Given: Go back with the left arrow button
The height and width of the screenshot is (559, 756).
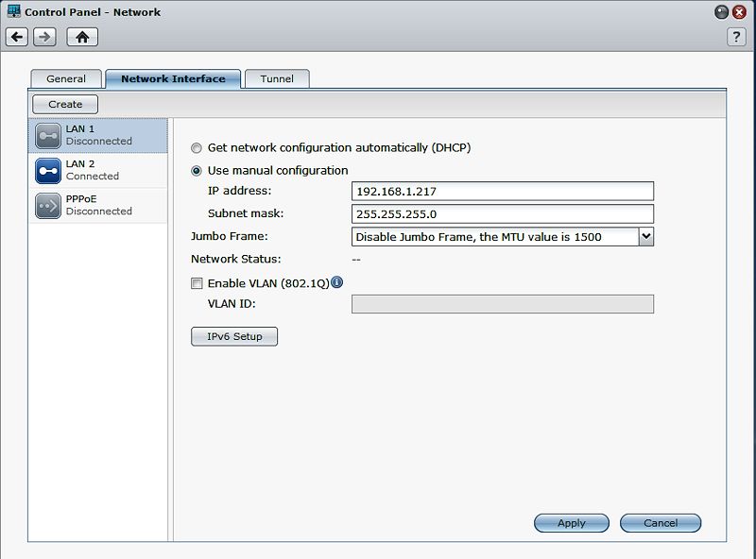Looking at the screenshot, I should tap(17, 37).
